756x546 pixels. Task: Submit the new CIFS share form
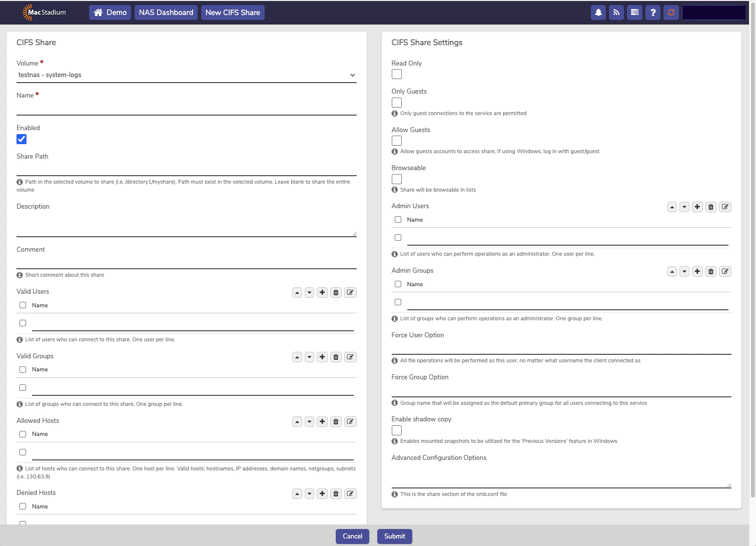(395, 536)
